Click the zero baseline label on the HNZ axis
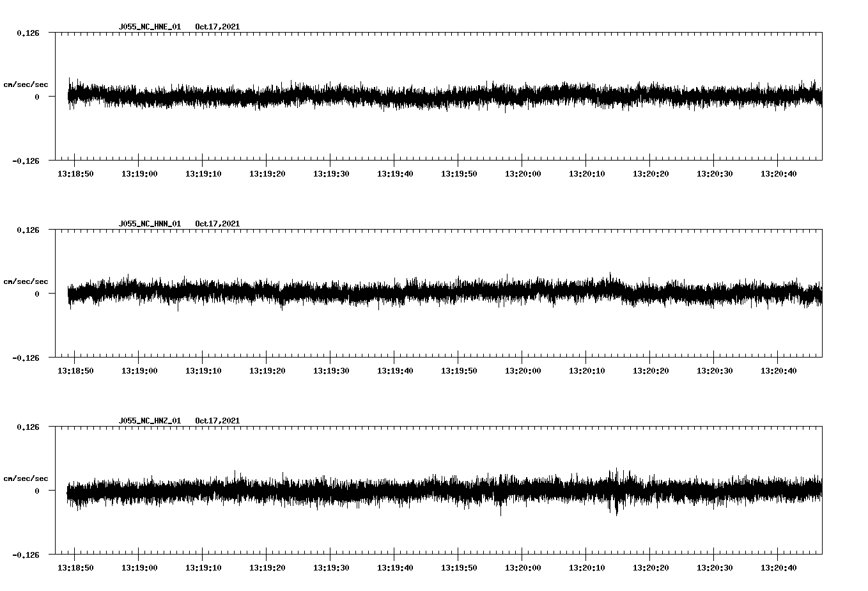The image size is (868, 591). (x=37, y=491)
